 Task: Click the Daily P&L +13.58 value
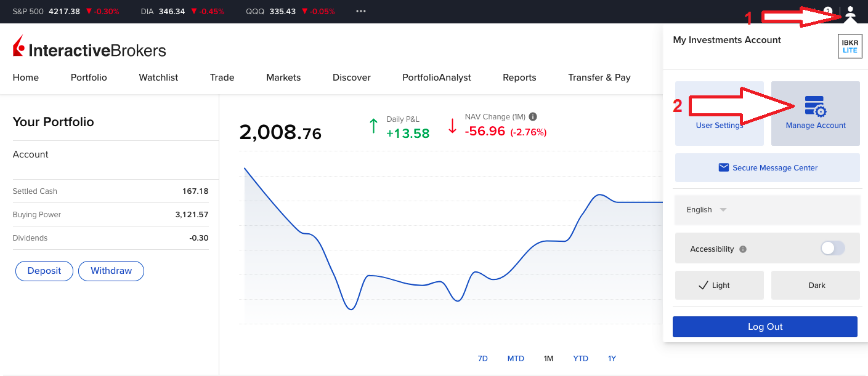pos(408,133)
